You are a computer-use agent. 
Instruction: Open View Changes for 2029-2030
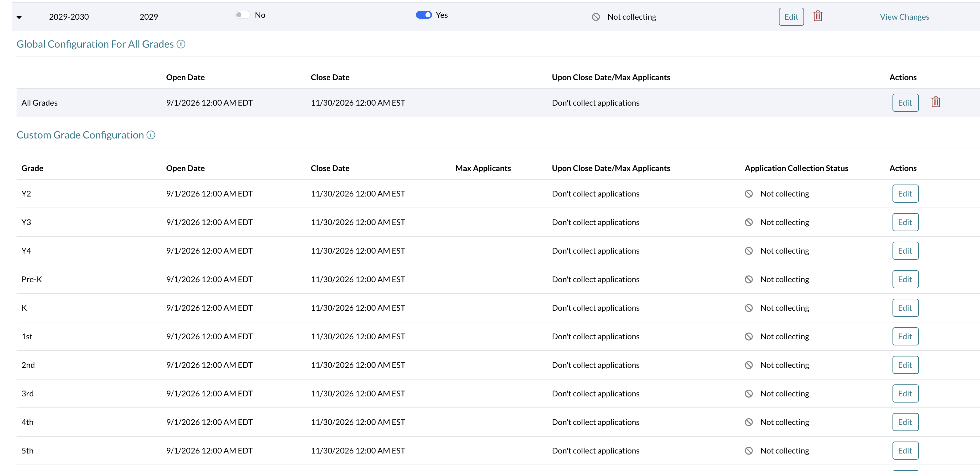pyautogui.click(x=904, y=17)
